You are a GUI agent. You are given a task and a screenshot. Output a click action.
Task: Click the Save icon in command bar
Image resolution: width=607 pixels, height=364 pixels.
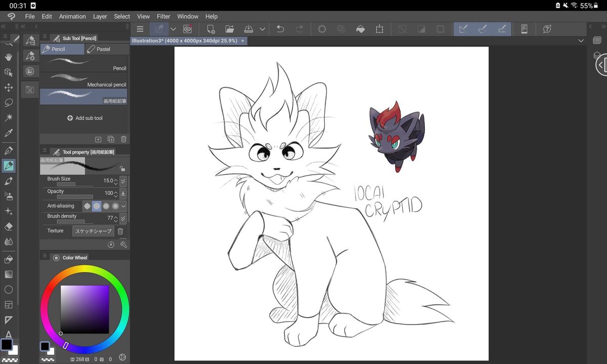(x=249, y=29)
